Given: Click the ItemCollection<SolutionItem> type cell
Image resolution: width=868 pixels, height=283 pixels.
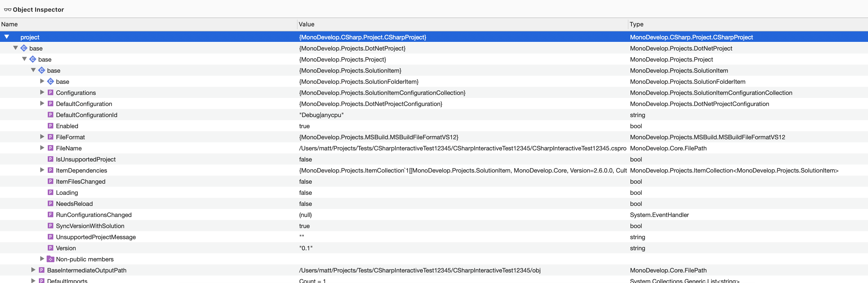Looking at the screenshot, I should (734, 170).
